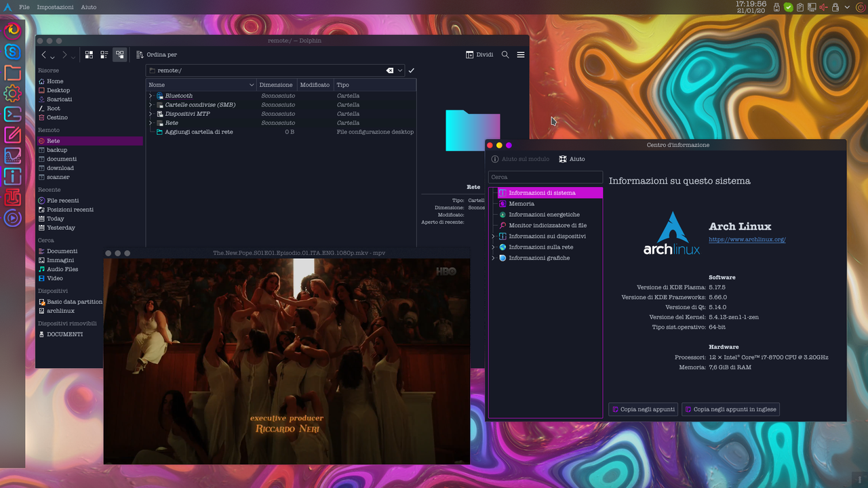This screenshot has height=488, width=868.
Task: Click Aiuto in Centro d'informazione toolbar
Action: (x=572, y=159)
